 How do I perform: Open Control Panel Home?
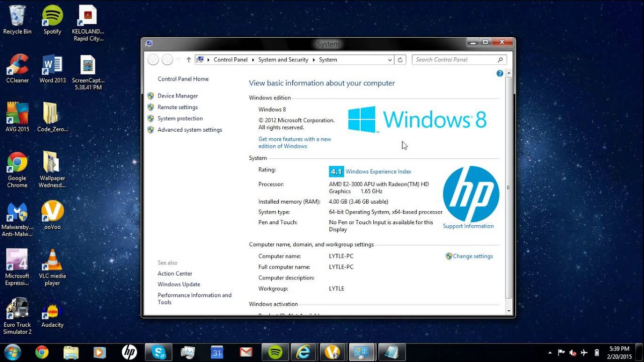pyautogui.click(x=183, y=79)
